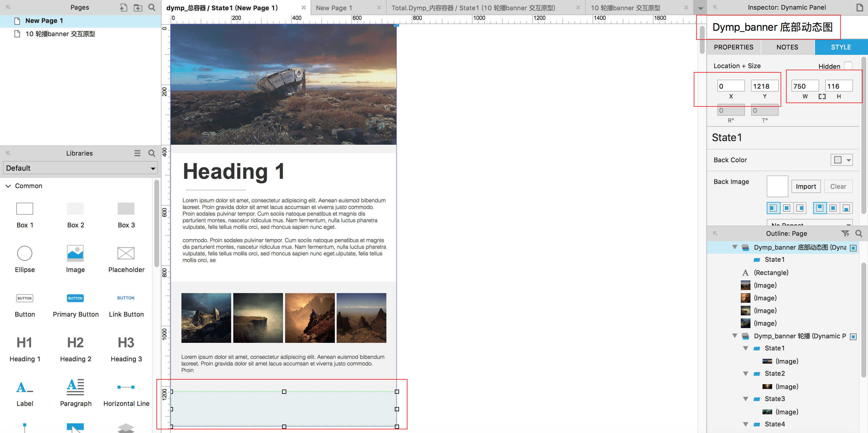The width and height of the screenshot is (868, 433).
Task: Click the Libraries search icon
Action: [x=152, y=153]
